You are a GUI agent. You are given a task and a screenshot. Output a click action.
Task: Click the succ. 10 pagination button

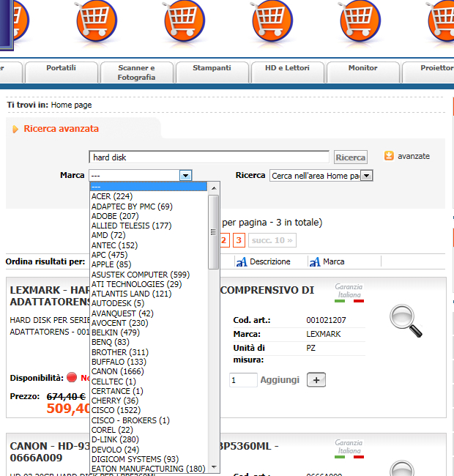272,240
